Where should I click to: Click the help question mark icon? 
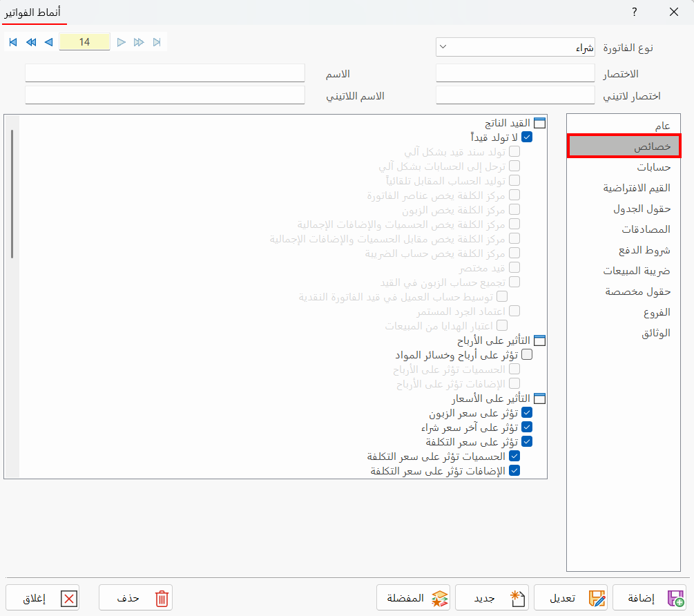pyautogui.click(x=635, y=12)
